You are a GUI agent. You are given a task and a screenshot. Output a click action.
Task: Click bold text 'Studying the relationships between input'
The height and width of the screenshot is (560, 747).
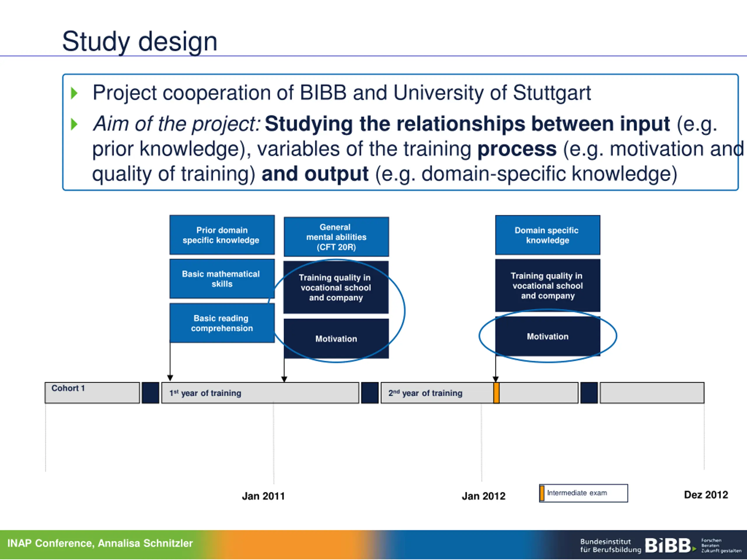click(467, 124)
